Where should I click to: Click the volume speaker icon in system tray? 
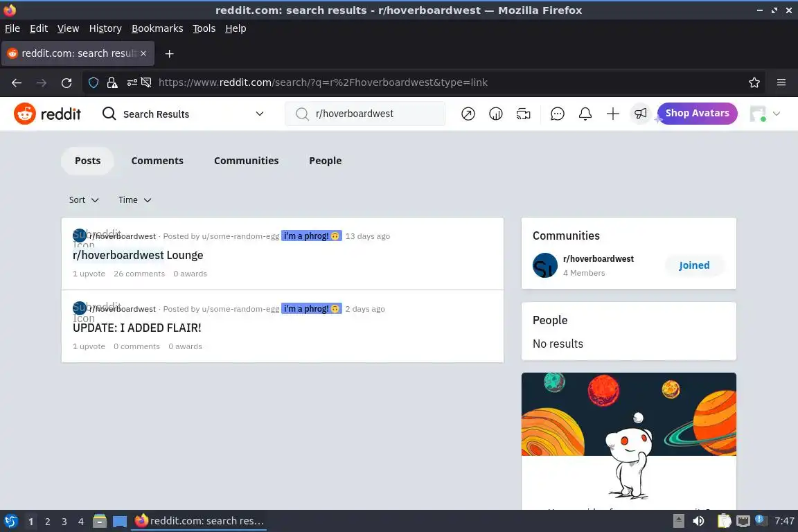[698, 521]
